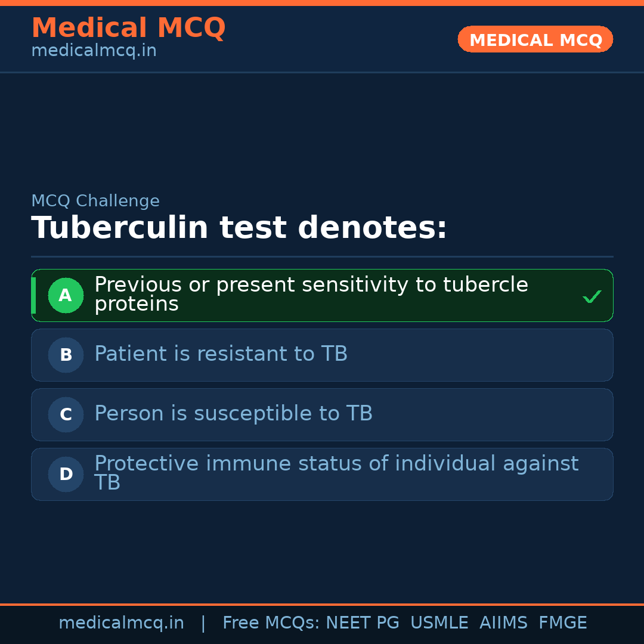
Task: Choose the C option circle
Action: [66, 414]
